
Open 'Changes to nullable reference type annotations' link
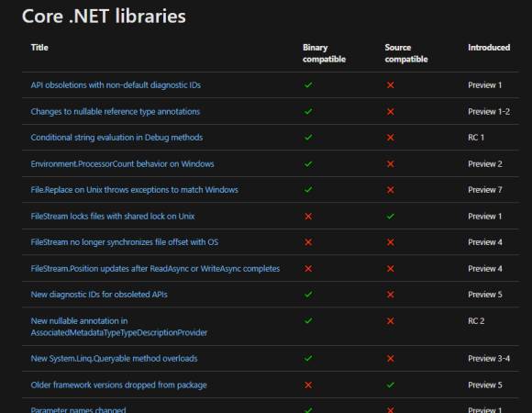click(x=116, y=111)
